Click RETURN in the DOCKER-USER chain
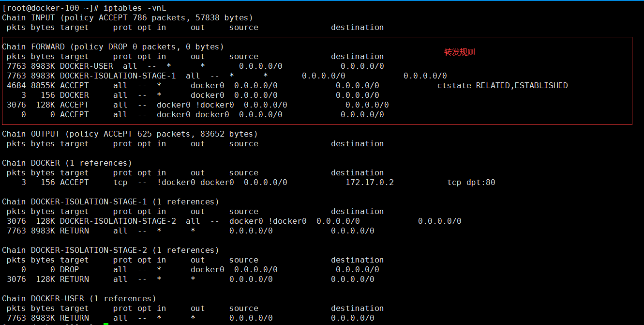This screenshot has width=644, height=325. pos(75,318)
